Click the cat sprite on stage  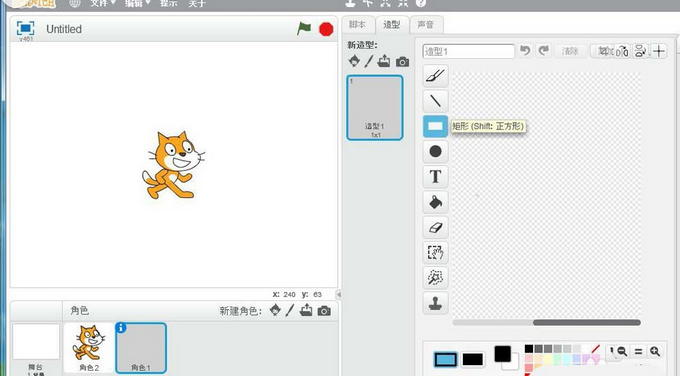coord(173,165)
